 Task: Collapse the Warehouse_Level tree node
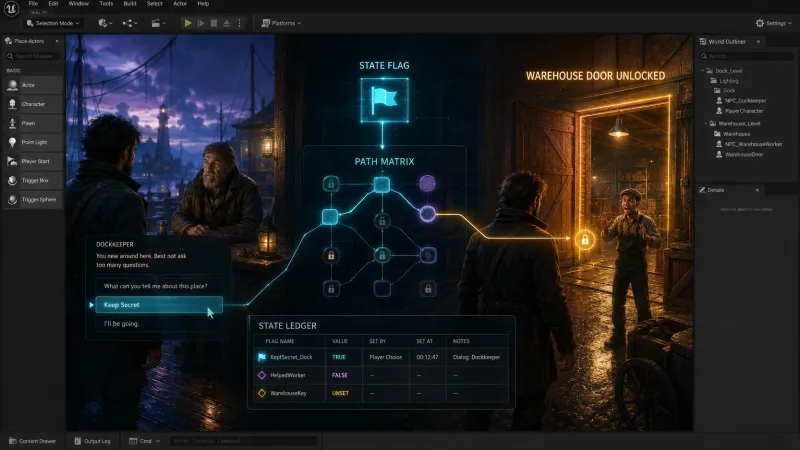pyautogui.click(x=706, y=123)
